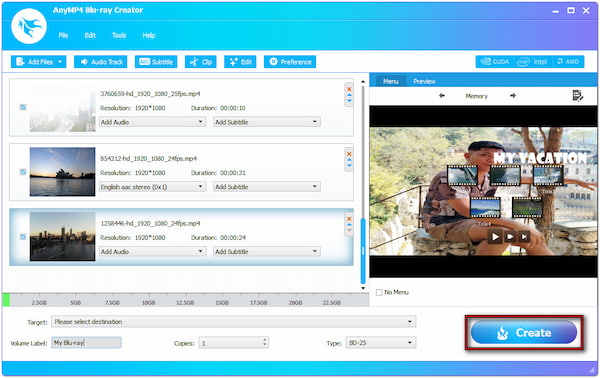This screenshot has width=600, height=378.
Task: Open the English aac stereo audio dropdown
Action: point(152,187)
